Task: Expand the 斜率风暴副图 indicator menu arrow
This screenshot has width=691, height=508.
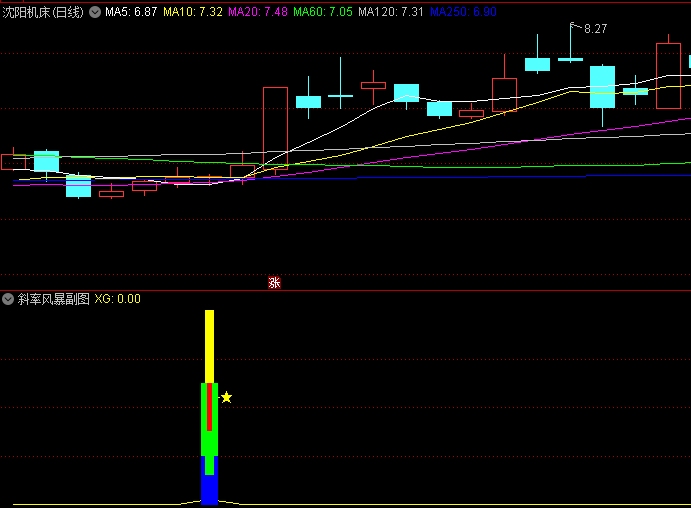Action: pyautogui.click(x=8, y=299)
